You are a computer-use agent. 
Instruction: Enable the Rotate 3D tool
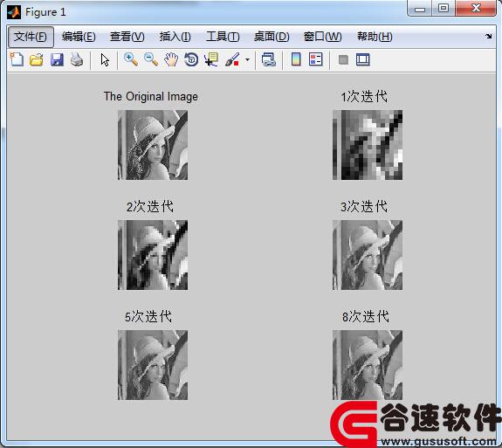pos(191,59)
